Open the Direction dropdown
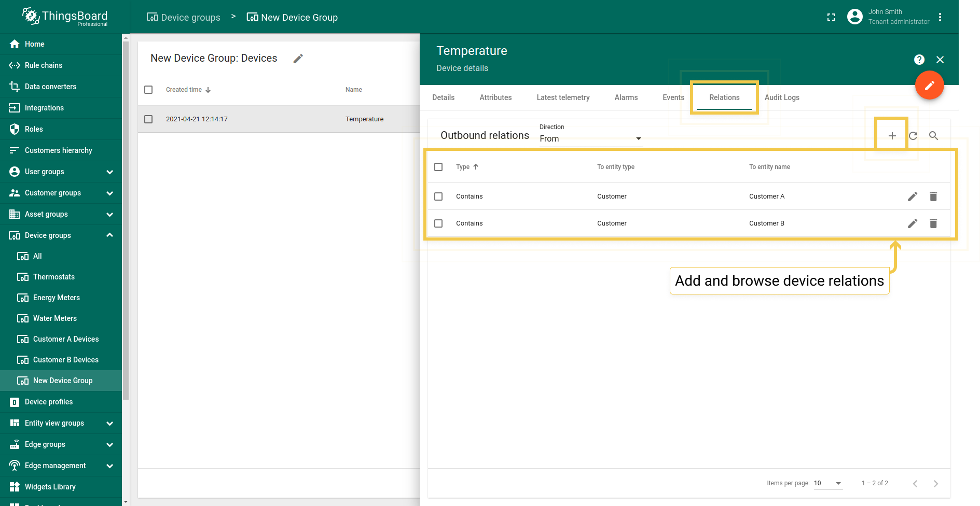This screenshot has width=980, height=506. coord(590,139)
